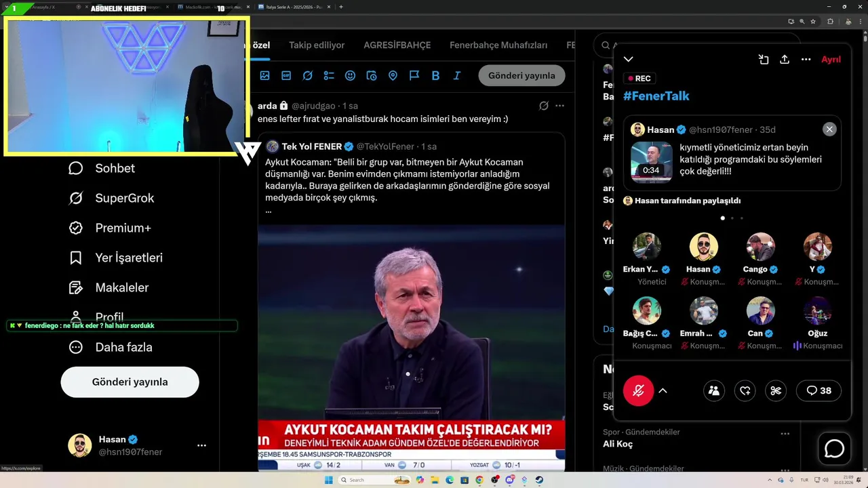Open the 38 comments in the space
The image size is (868, 488).
point(819,390)
